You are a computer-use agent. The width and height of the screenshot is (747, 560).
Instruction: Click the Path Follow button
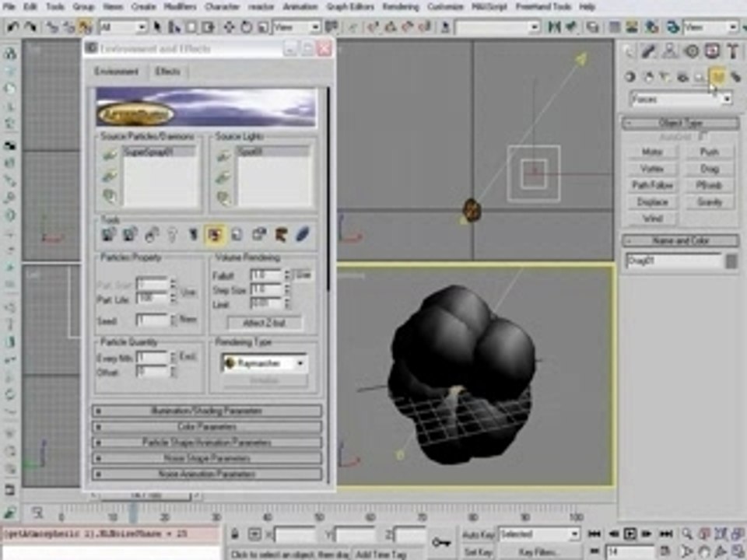click(x=652, y=185)
